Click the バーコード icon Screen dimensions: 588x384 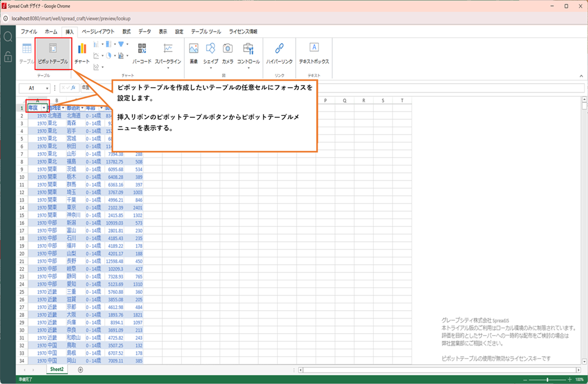coord(142,53)
